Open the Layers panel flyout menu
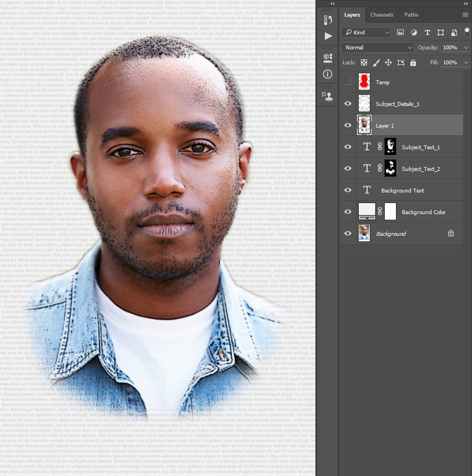The height and width of the screenshot is (476, 472). point(465,15)
